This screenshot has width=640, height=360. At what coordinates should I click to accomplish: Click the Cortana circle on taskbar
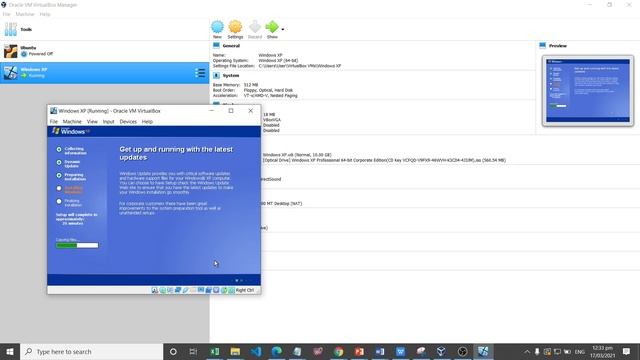pos(173,351)
